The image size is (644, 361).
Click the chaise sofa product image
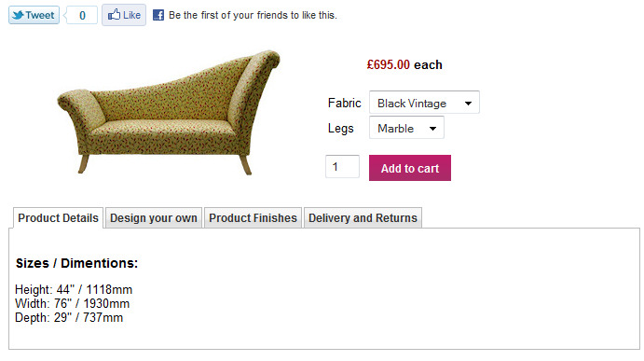coord(169,113)
